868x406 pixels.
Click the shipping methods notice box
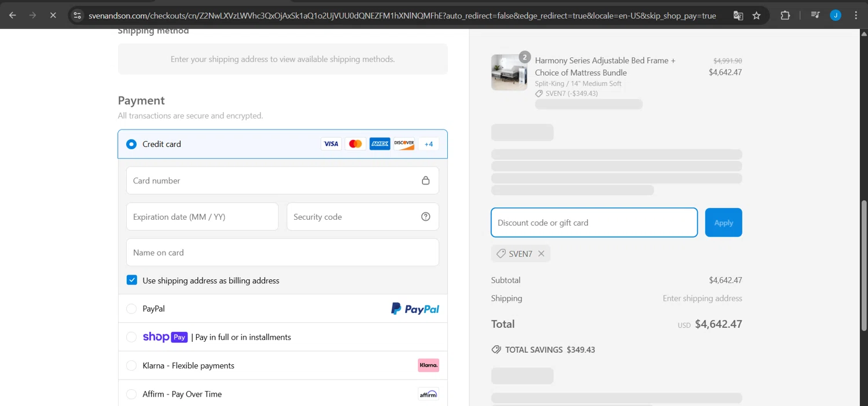(x=282, y=59)
